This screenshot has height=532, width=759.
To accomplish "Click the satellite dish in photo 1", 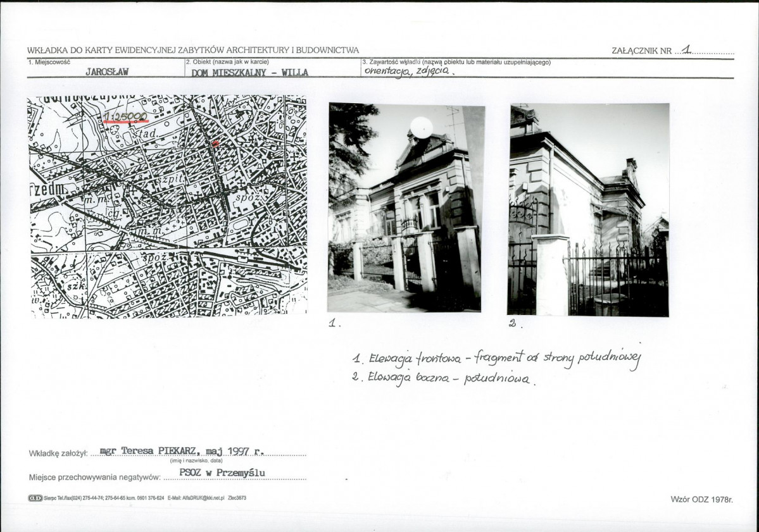I will click(x=422, y=128).
